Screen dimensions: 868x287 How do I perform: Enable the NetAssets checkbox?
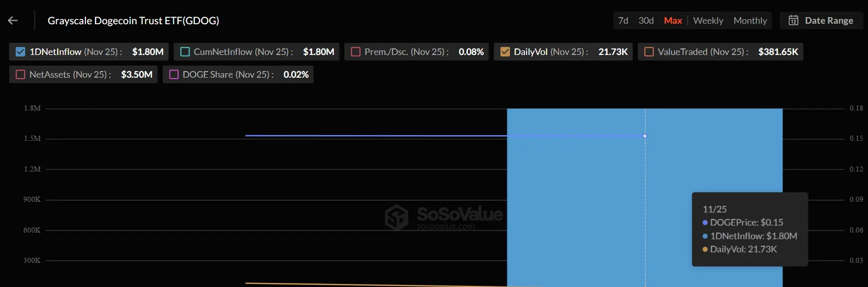[21, 75]
